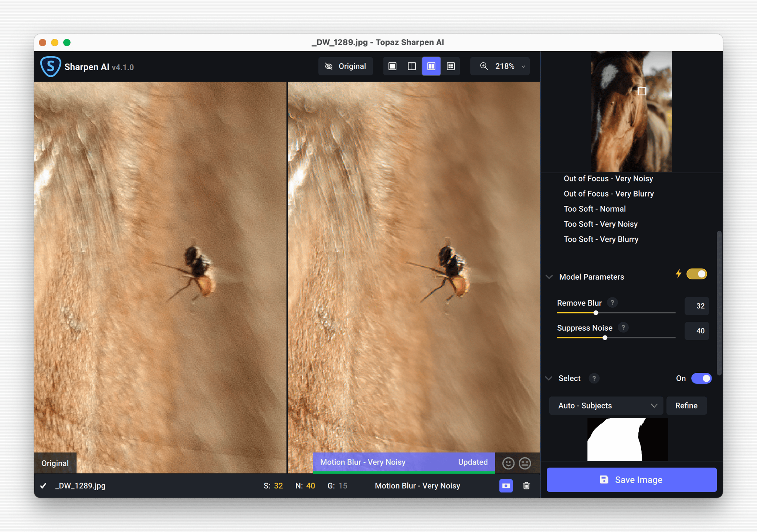Toggle checkmark for _DW_1289.jpg
The width and height of the screenshot is (757, 532).
43,486
